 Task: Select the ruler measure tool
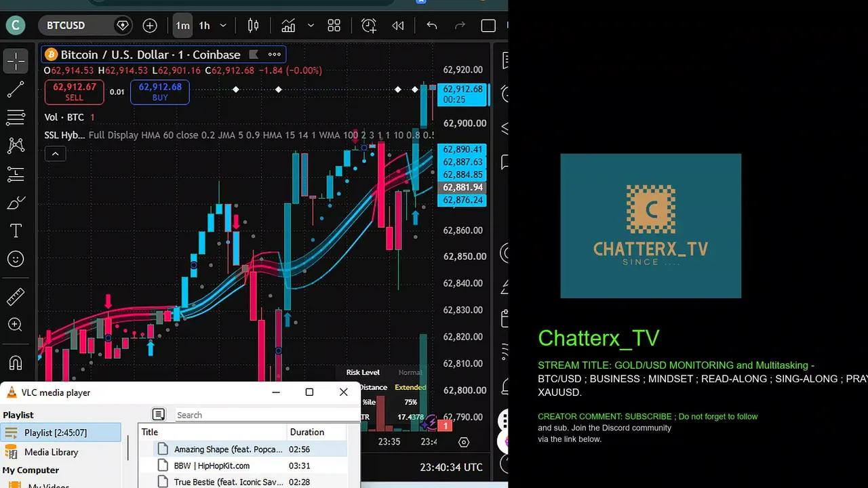(16, 296)
